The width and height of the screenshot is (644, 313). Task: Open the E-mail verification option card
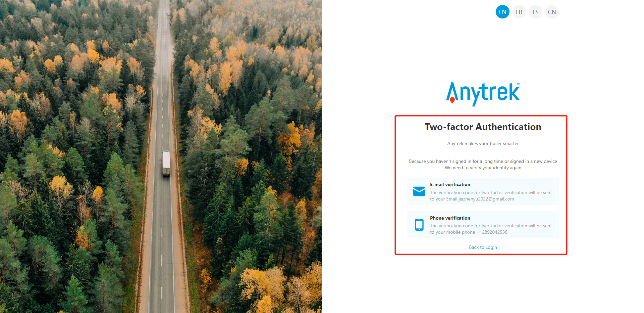483,191
